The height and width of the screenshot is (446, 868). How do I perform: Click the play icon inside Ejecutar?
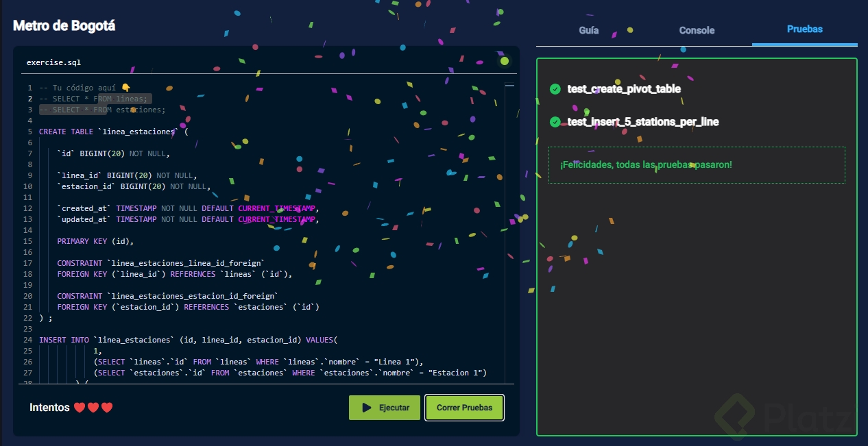point(367,408)
